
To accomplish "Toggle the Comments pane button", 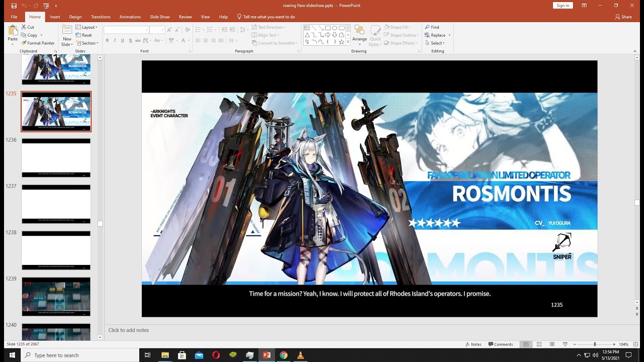I will click(501, 344).
